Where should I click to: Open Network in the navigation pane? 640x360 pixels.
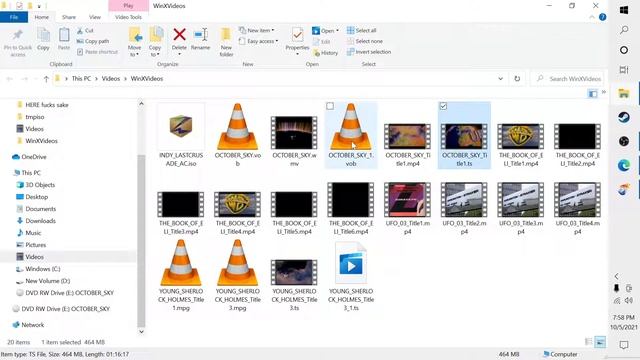coord(28,325)
